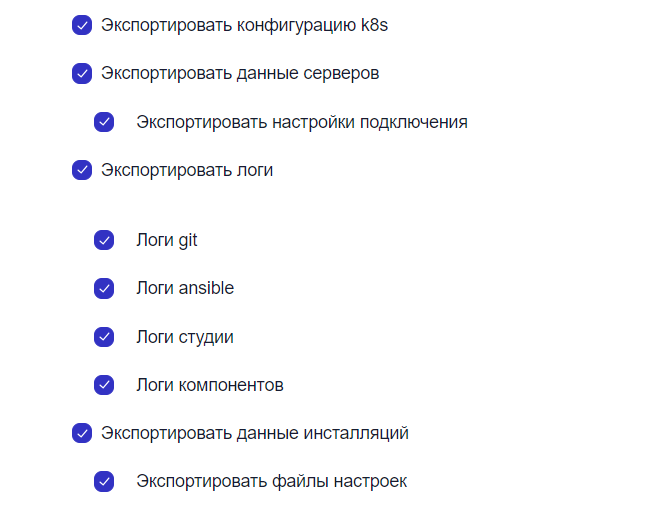
Task: Toggle the «Экспортировать логи» checkbox
Action: coord(82,170)
